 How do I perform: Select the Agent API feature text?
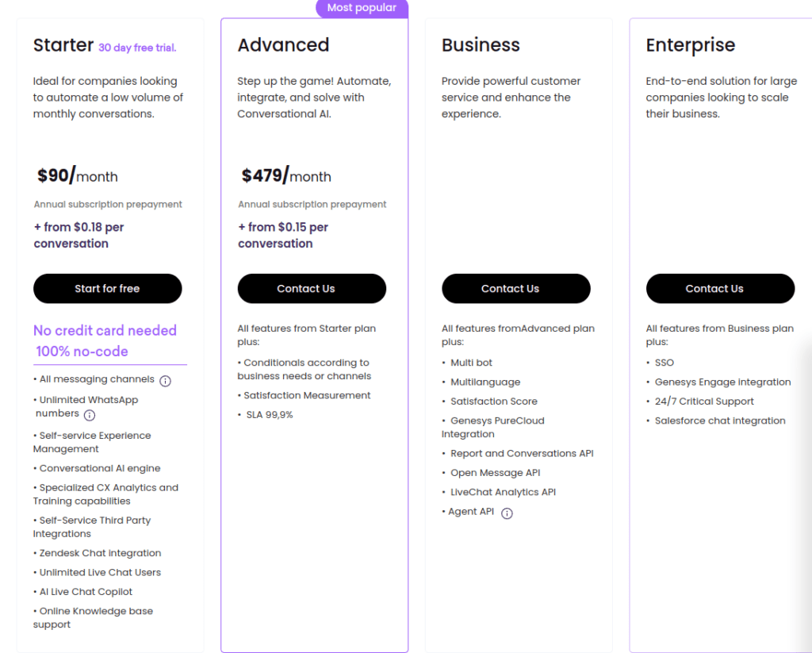pyautogui.click(x=468, y=512)
